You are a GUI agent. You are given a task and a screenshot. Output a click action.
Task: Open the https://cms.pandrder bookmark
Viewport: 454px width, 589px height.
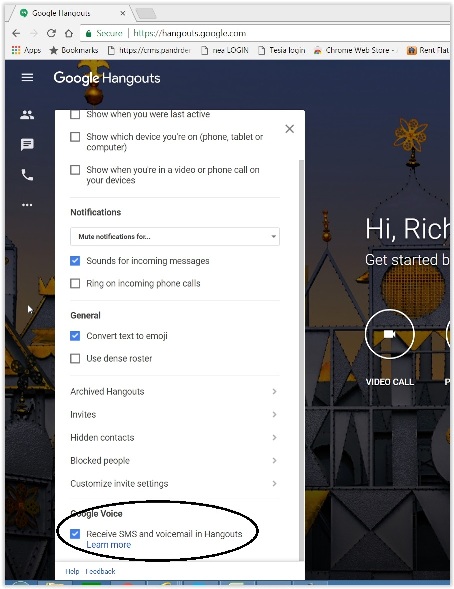click(149, 50)
